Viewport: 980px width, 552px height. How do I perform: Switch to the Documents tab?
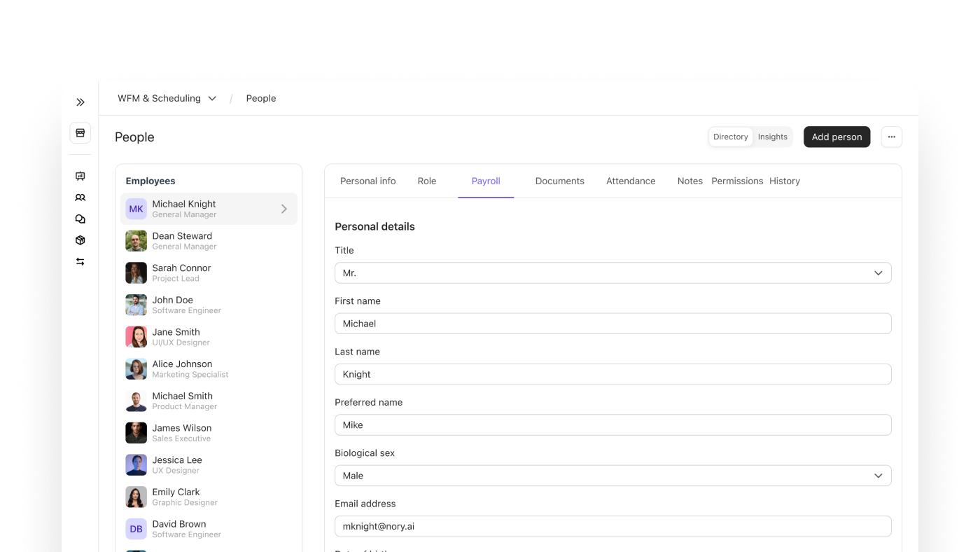click(x=559, y=181)
